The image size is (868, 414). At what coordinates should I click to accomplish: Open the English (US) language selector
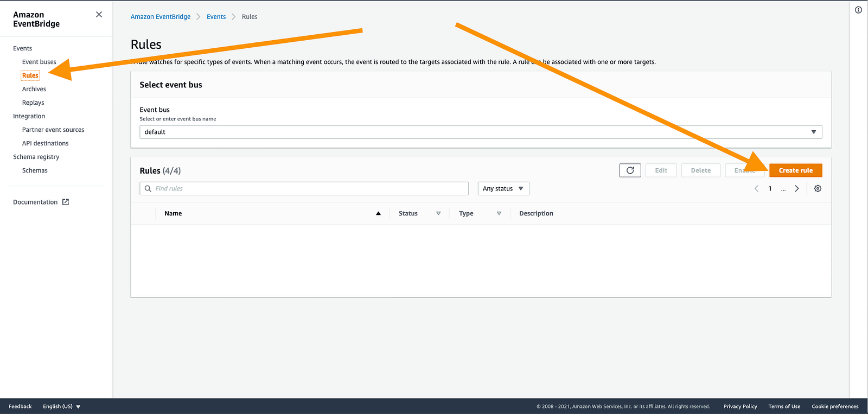click(62, 406)
